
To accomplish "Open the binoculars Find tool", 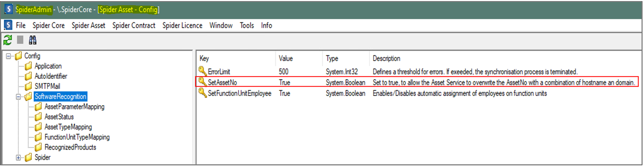I will coord(33,40).
